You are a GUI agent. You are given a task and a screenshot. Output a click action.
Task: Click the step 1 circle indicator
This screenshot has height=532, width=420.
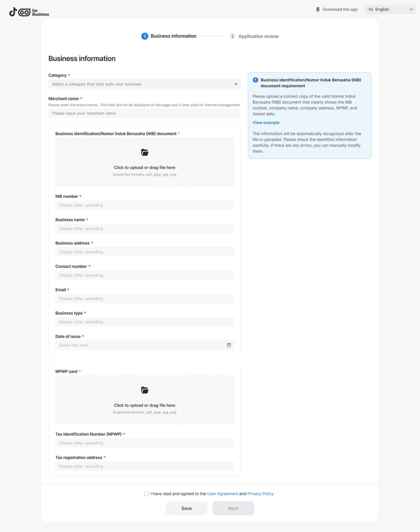(x=145, y=36)
